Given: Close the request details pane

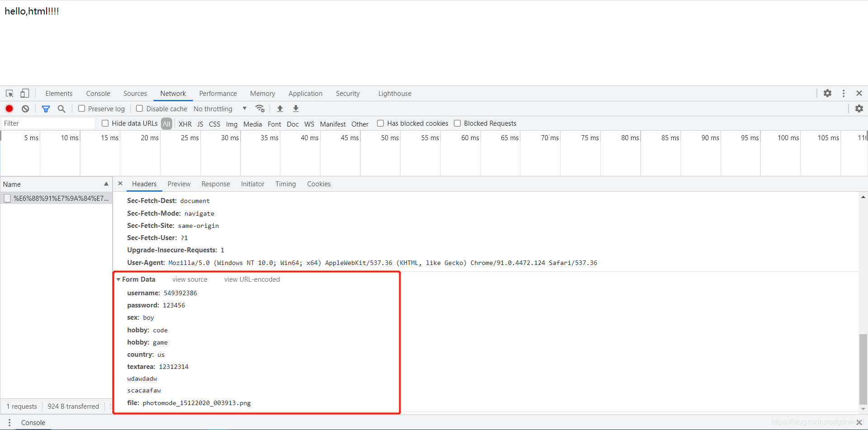Looking at the screenshot, I should coord(120,184).
